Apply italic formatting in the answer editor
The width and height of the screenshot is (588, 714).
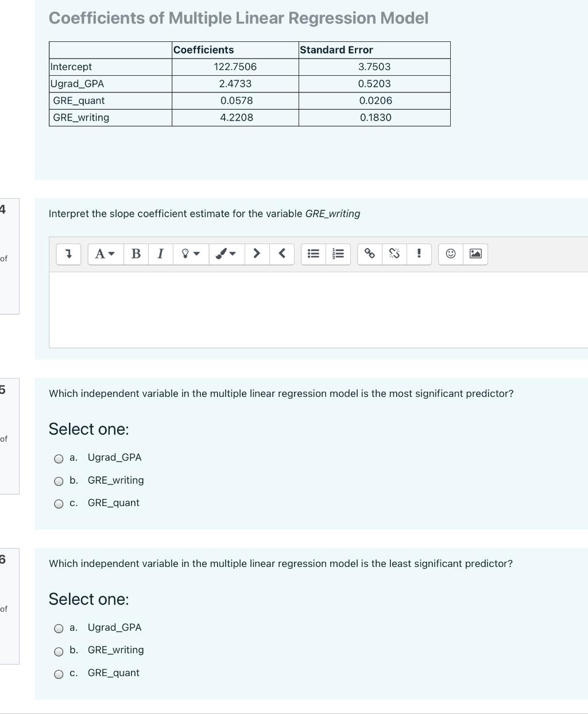tap(161, 254)
